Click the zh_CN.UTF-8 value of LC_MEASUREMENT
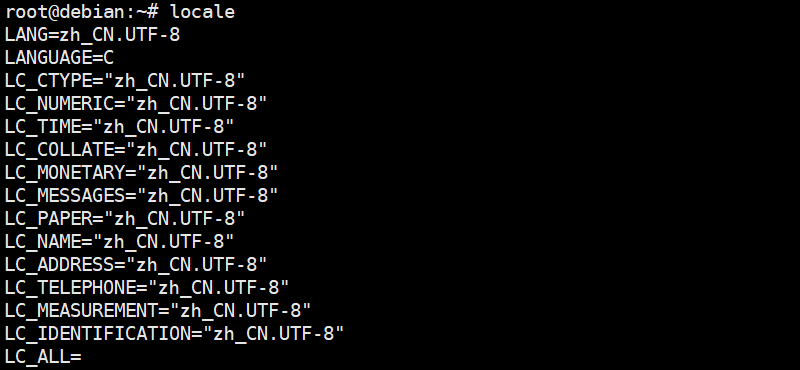The image size is (800, 370). [x=241, y=310]
